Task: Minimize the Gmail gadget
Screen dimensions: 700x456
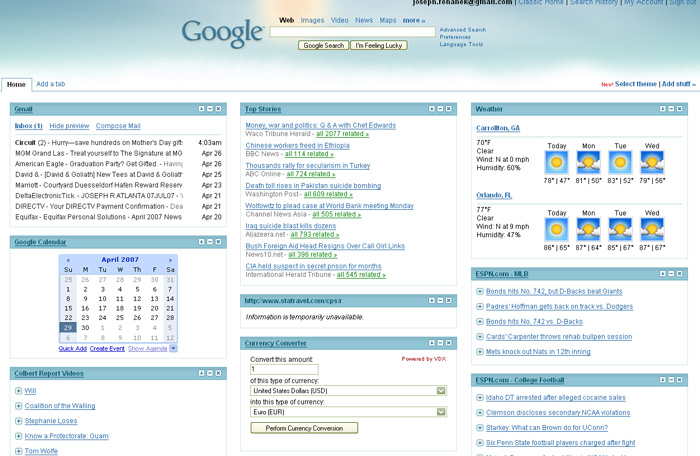Action: click(210, 109)
